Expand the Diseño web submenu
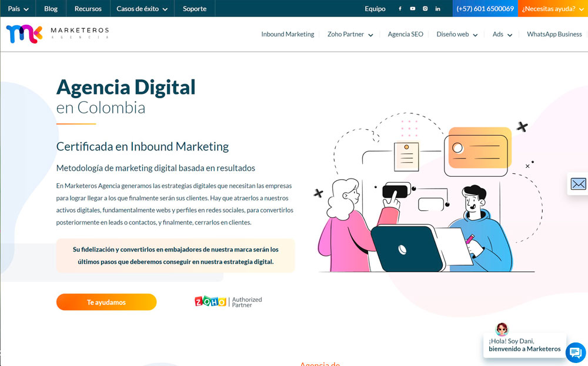 point(457,35)
